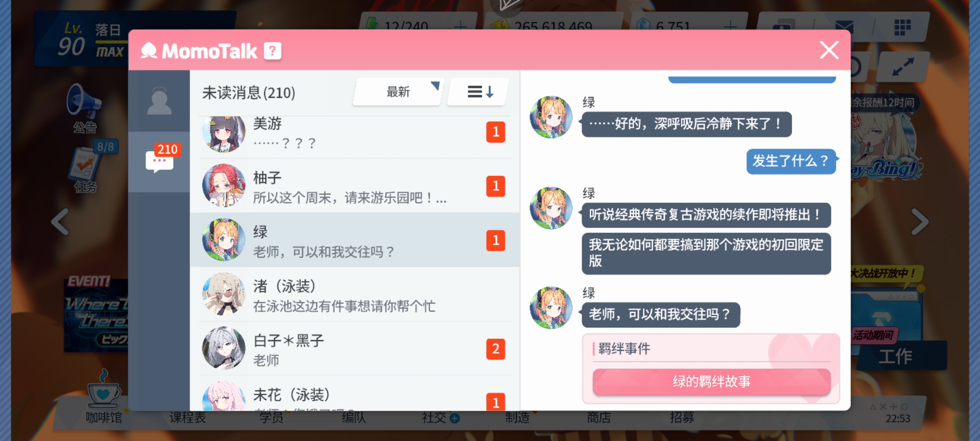Open the 商店 menu item
This screenshot has width=980, height=441.
[x=599, y=417]
